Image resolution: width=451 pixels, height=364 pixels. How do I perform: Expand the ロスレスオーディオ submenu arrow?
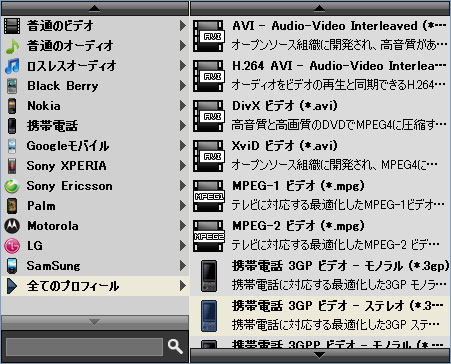coord(182,66)
